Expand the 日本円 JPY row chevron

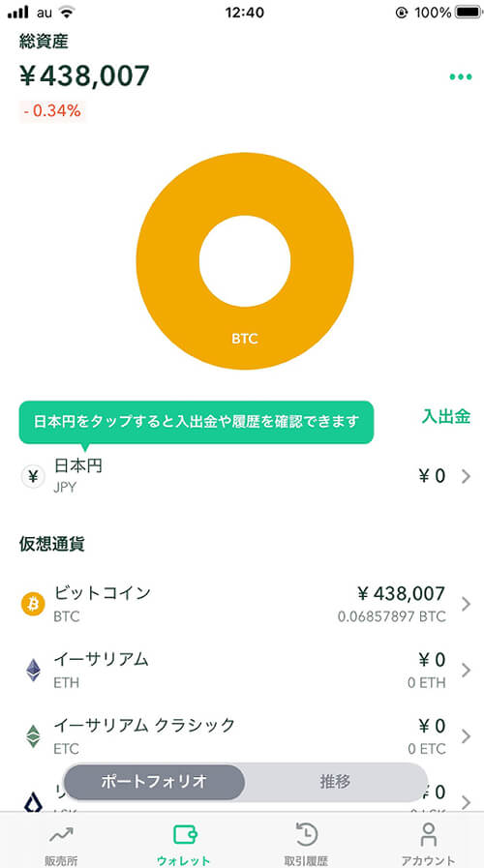pyautogui.click(x=467, y=476)
